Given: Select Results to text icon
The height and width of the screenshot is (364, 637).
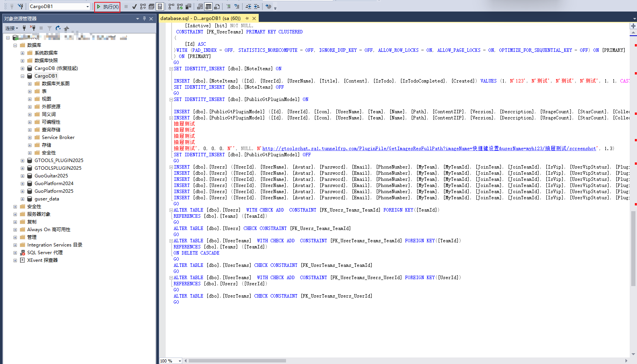Looking at the screenshot, I should pos(200,7).
